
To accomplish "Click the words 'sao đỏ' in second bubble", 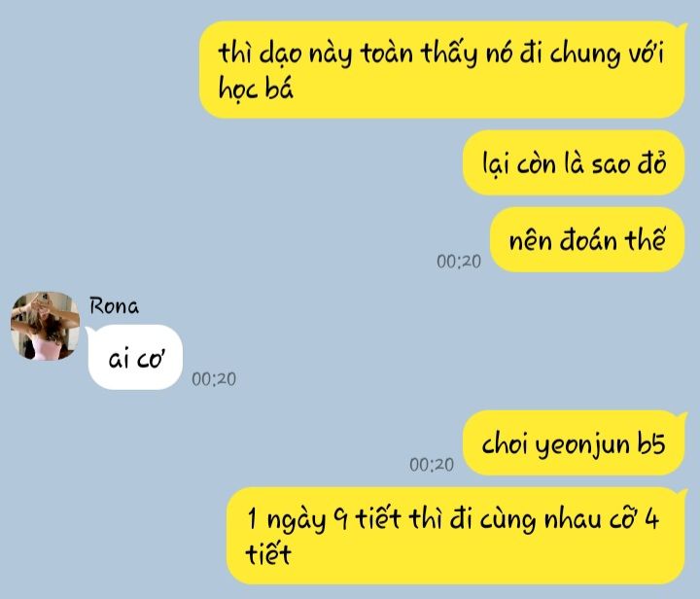I will coord(629,163).
